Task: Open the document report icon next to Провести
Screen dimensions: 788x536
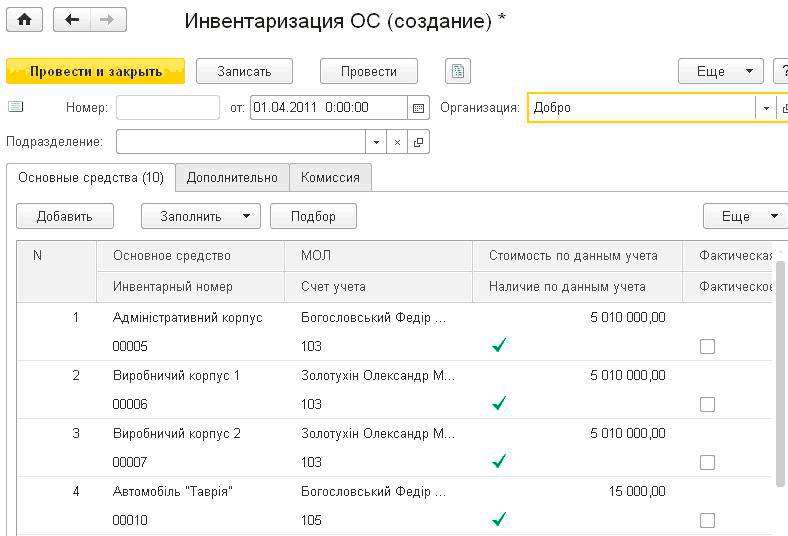Action: click(x=458, y=71)
